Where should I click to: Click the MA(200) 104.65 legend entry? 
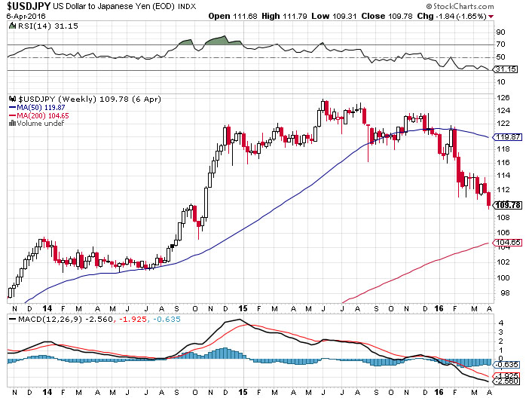click(x=43, y=115)
